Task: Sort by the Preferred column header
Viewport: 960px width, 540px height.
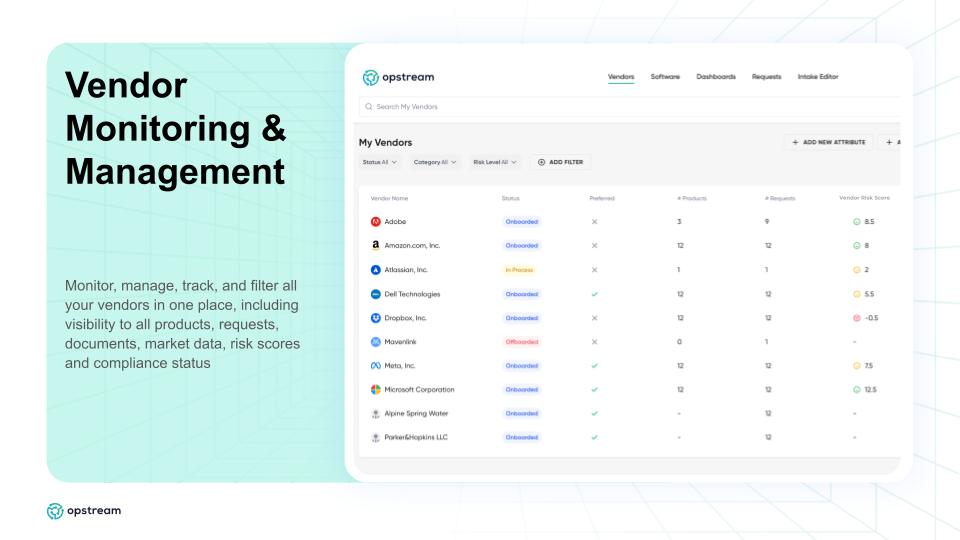Action: click(602, 198)
